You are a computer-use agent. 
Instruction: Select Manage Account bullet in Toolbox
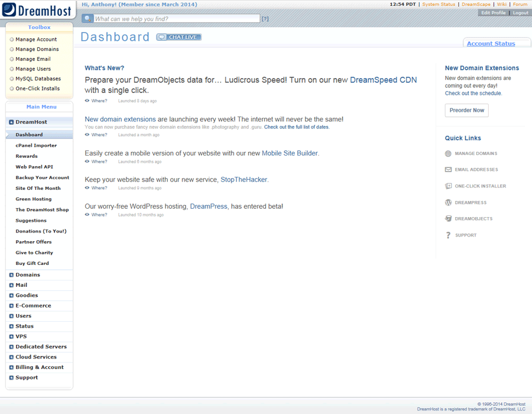12,40
